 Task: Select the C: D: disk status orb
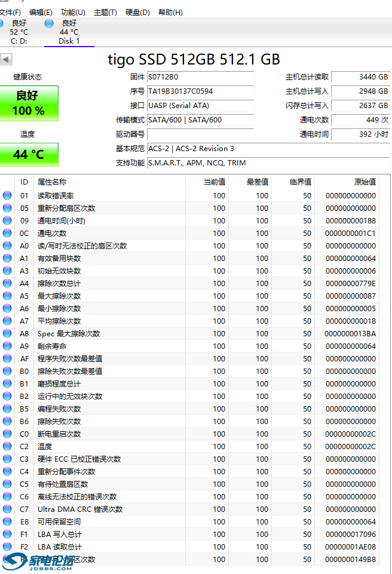(1, 23)
